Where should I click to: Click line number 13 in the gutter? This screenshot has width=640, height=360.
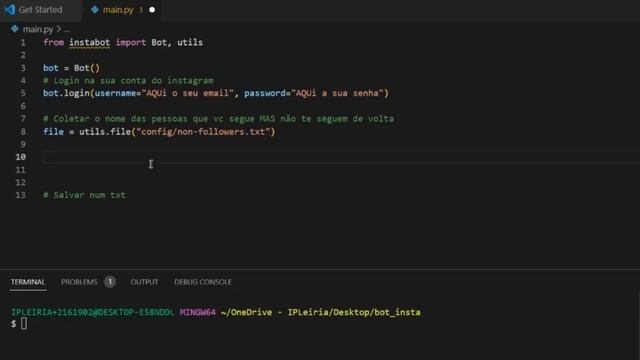[x=20, y=195]
